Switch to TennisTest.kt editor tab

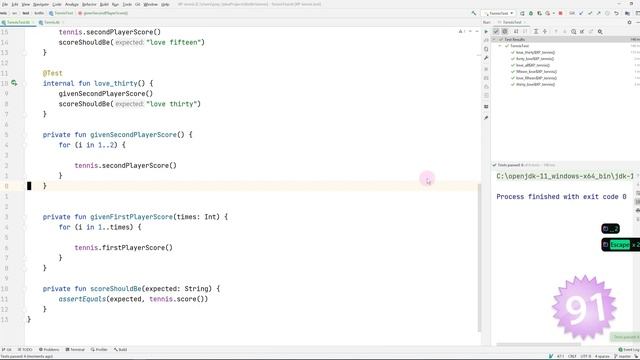[x=18, y=22]
